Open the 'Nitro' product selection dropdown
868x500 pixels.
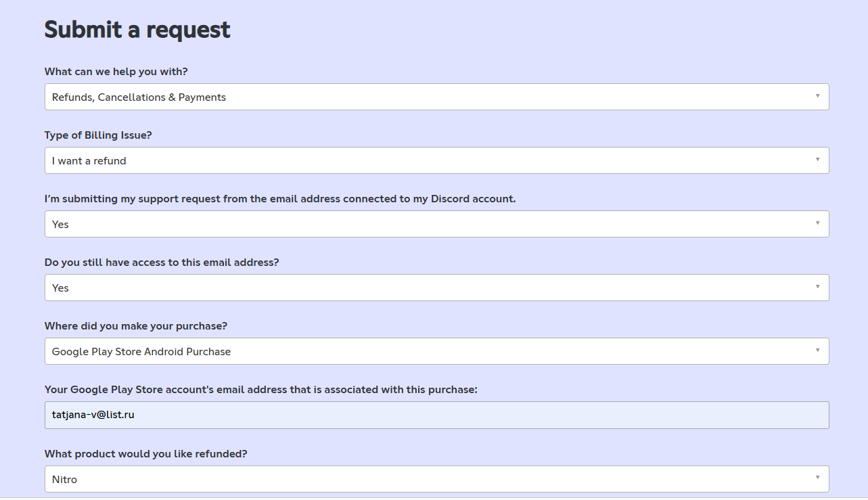point(436,479)
